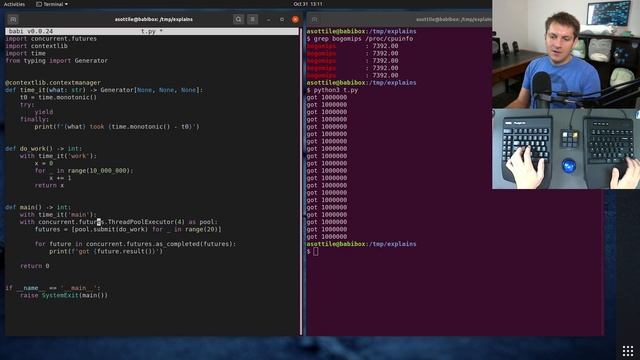Open the Show Applications grid icon

[628, 350]
